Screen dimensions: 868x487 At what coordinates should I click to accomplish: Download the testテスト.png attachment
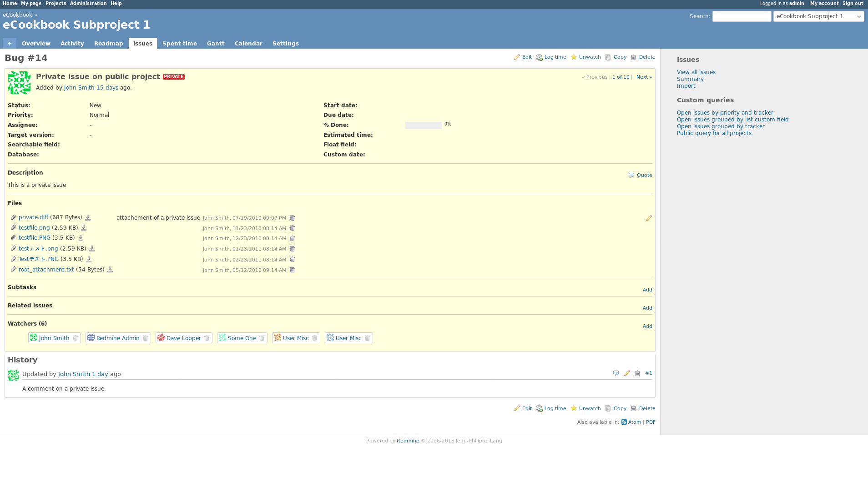pos(92,249)
